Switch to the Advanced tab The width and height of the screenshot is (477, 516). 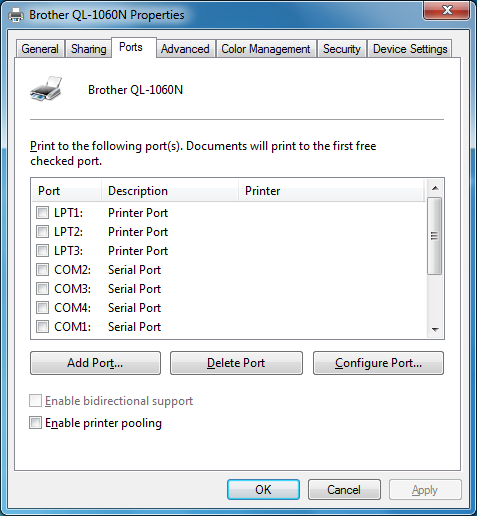coord(185,49)
